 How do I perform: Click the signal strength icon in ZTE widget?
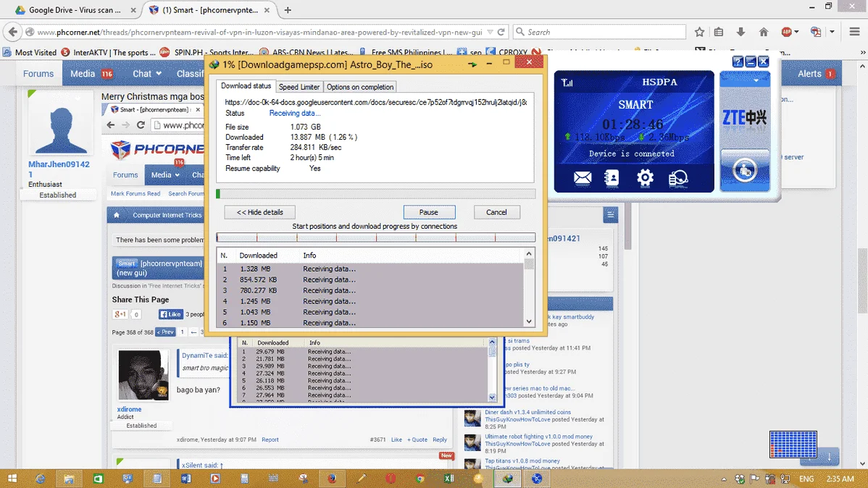pyautogui.click(x=567, y=83)
